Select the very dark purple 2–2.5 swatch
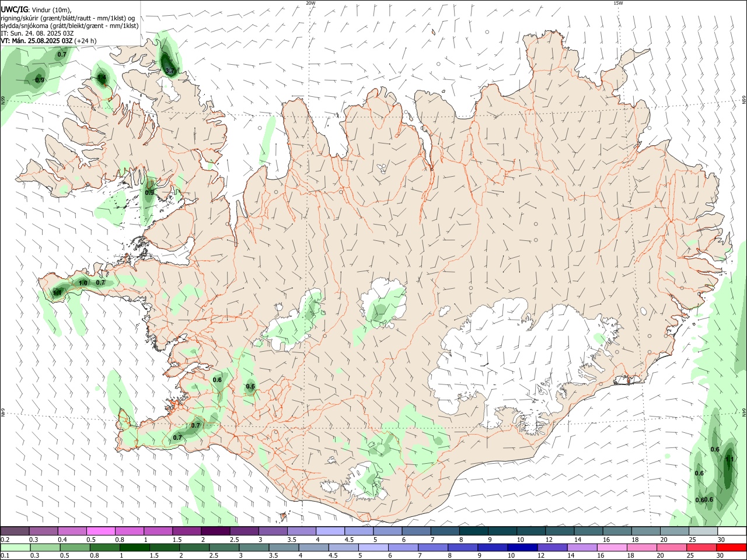Image resolution: width=747 pixels, height=560 pixels. coord(216,531)
